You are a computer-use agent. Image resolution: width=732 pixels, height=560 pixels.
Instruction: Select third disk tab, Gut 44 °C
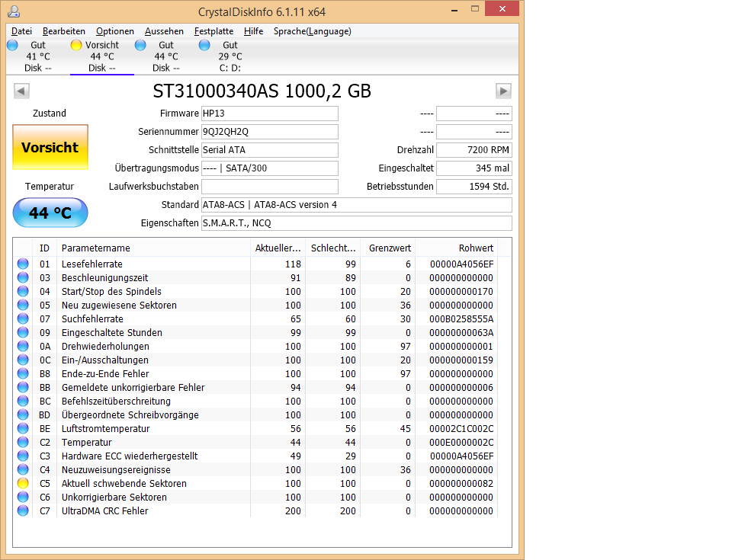pyautogui.click(x=165, y=56)
